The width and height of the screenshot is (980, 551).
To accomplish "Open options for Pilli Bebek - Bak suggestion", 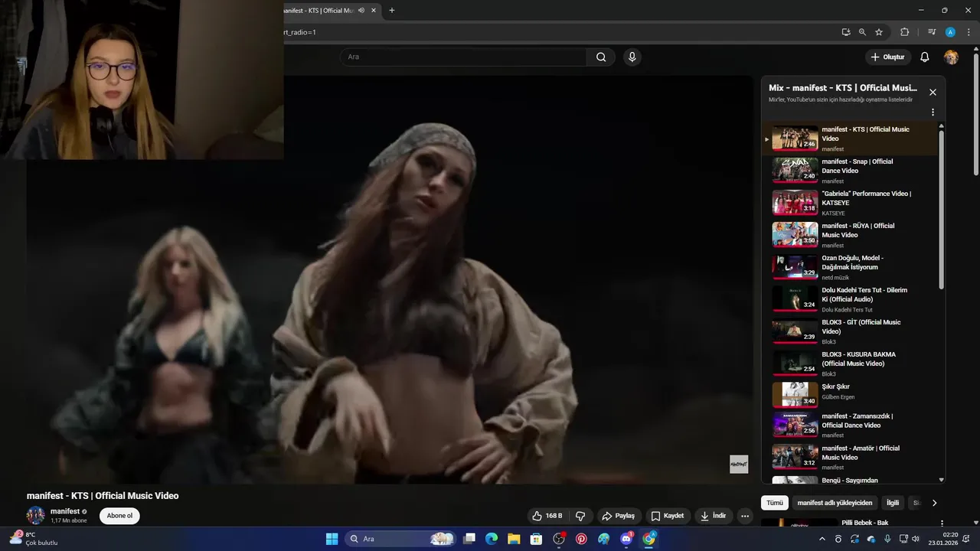I will point(942,523).
